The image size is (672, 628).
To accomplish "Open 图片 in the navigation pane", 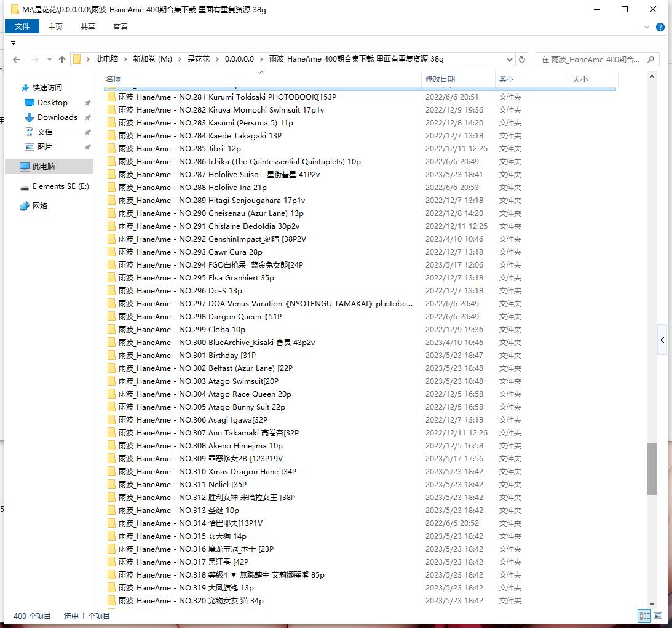I will click(x=44, y=146).
